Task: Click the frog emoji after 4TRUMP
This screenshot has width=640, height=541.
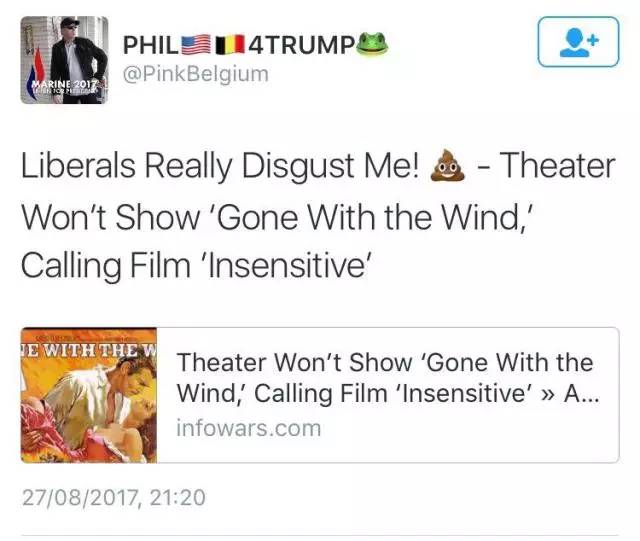Action: (372, 44)
